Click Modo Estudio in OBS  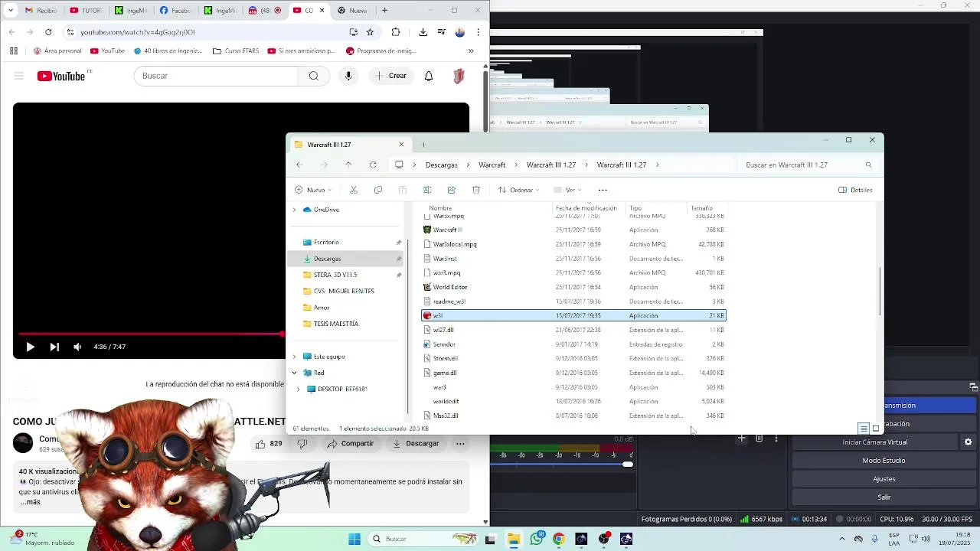[x=884, y=461]
